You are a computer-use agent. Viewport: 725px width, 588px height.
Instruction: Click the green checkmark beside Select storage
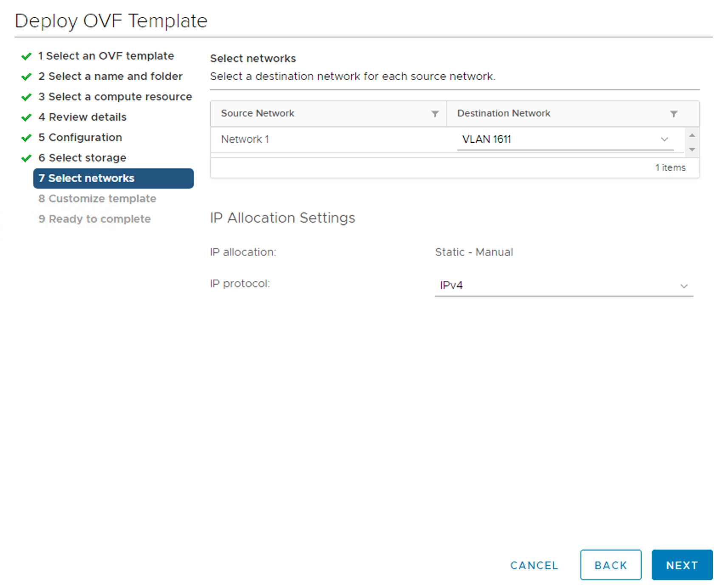pyautogui.click(x=26, y=158)
